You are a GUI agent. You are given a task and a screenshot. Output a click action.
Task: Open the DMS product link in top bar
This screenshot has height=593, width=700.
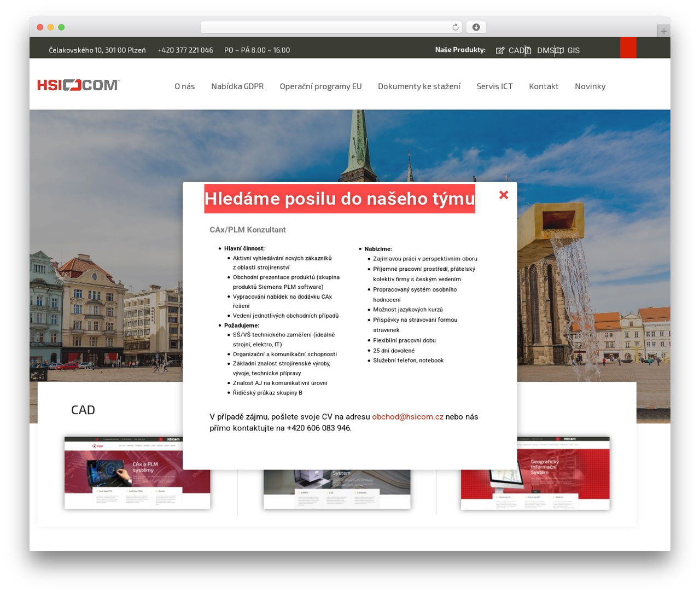[545, 50]
